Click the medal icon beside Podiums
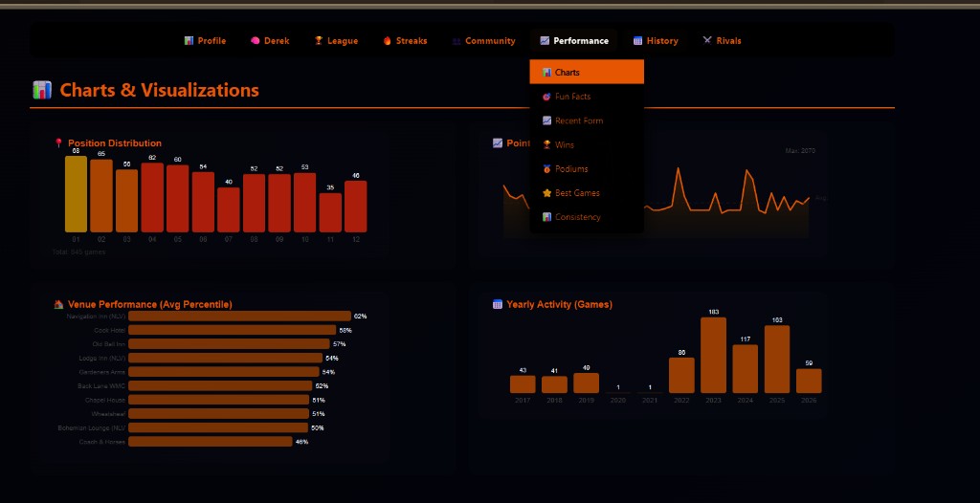The height and width of the screenshot is (503, 980). pos(546,168)
